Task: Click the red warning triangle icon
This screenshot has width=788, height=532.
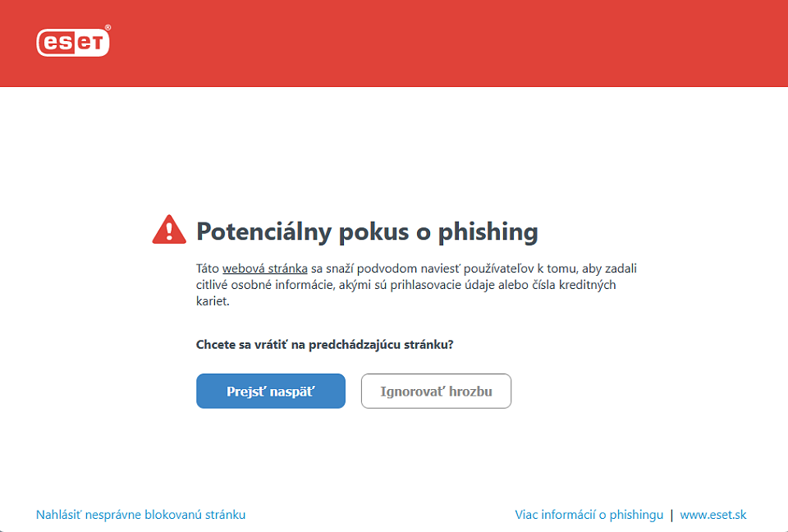Action: tap(169, 230)
